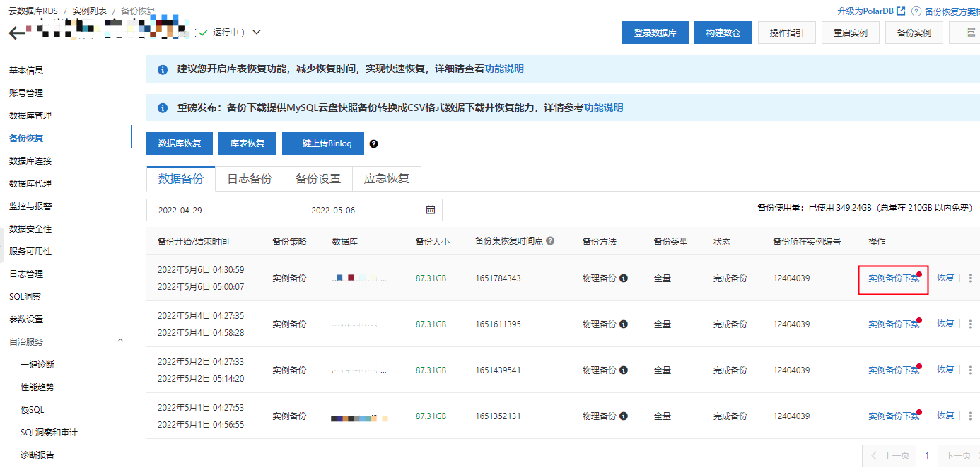Expand the instance status dropdown chevron
The width and height of the screenshot is (980, 475).
point(257,33)
